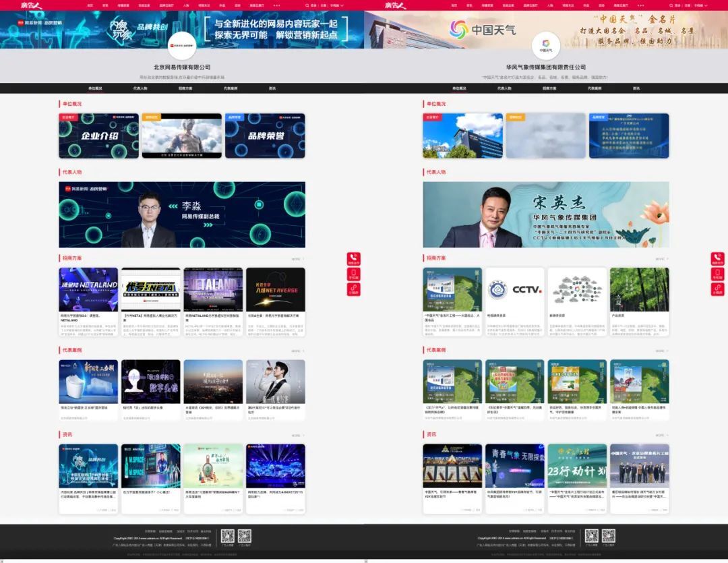The height and width of the screenshot is (563, 728).
Task: Switch to 资讯 tab on China Weather page
Action: [x=636, y=88]
